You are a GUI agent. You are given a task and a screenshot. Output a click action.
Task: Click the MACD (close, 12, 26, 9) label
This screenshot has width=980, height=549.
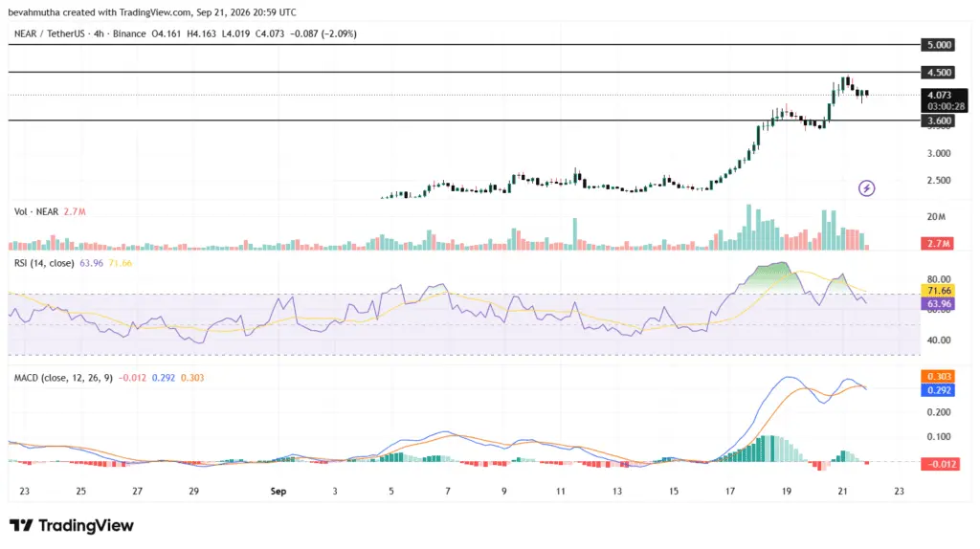[x=63, y=378]
